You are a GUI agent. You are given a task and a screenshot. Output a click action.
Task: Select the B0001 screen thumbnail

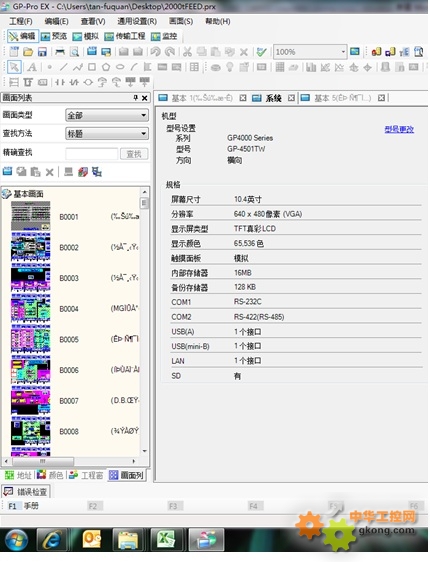coord(30,216)
